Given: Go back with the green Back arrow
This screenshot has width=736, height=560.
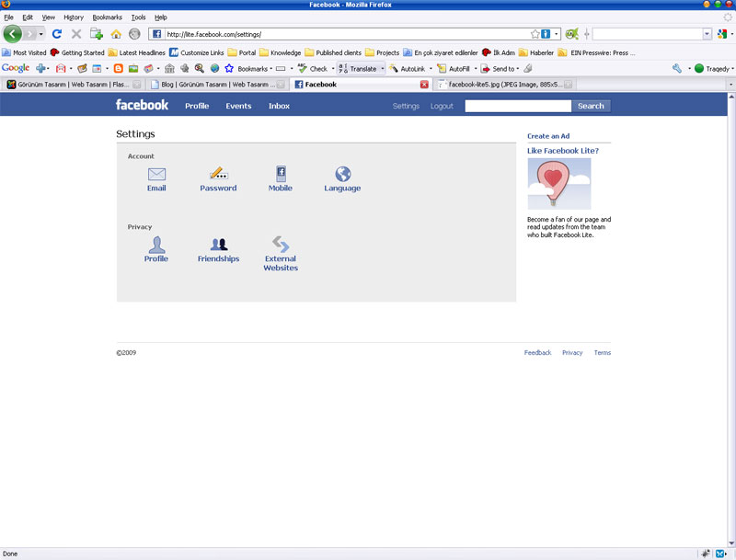Looking at the screenshot, I should coord(13,34).
